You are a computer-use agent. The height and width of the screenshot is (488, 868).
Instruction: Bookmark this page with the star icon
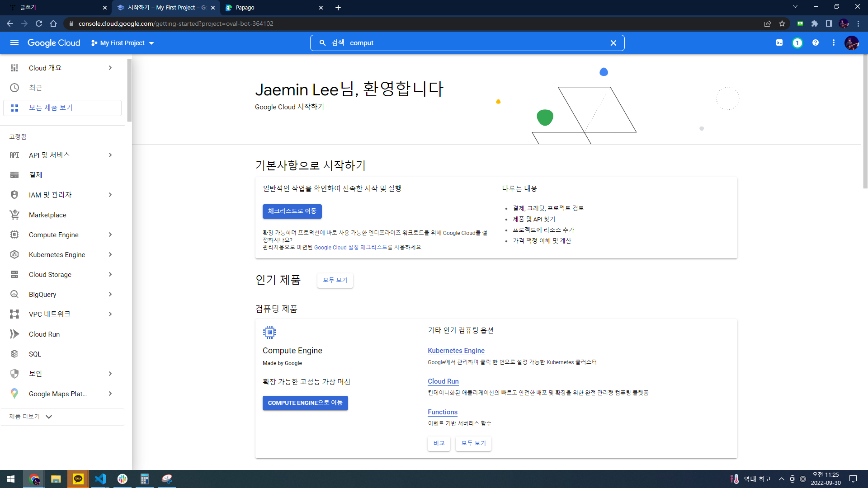(782, 23)
